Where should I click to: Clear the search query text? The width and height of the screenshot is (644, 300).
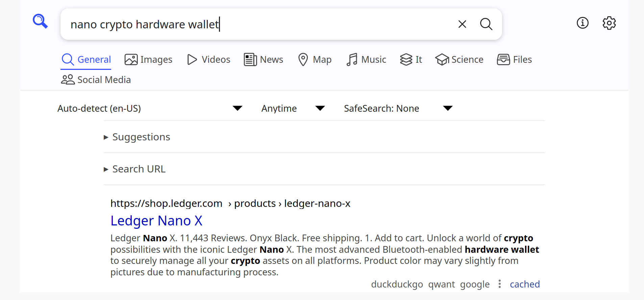(x=462, y=24)
